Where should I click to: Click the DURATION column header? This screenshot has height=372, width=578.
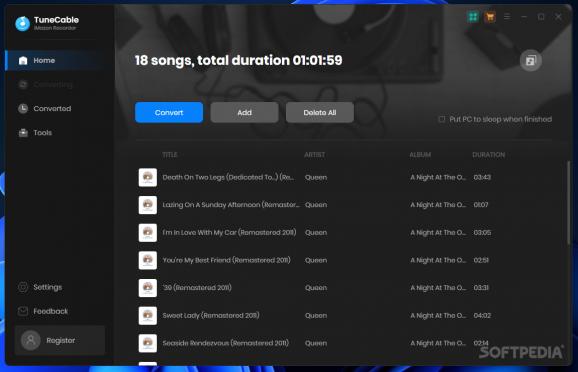tap(488, 154)
